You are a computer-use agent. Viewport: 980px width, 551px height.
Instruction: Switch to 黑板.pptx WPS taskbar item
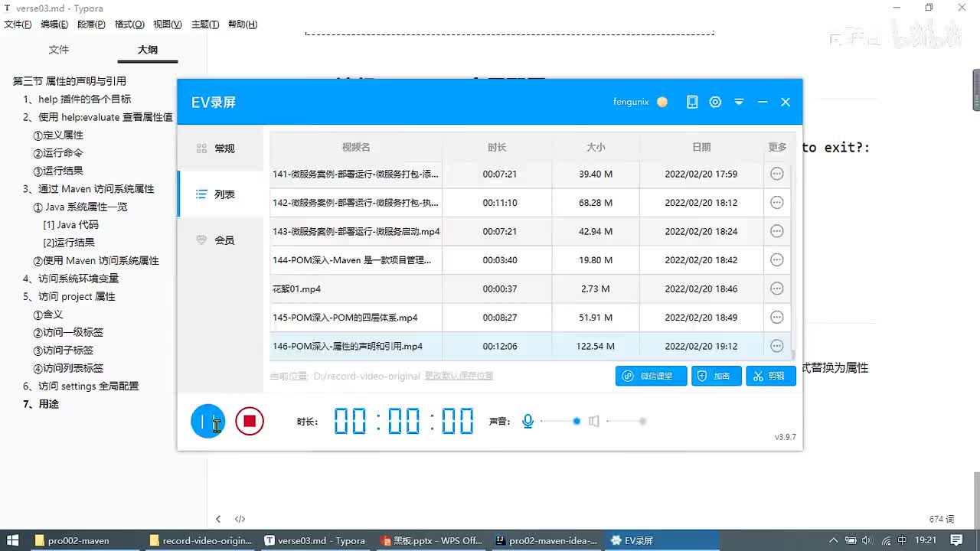point(432,540)
